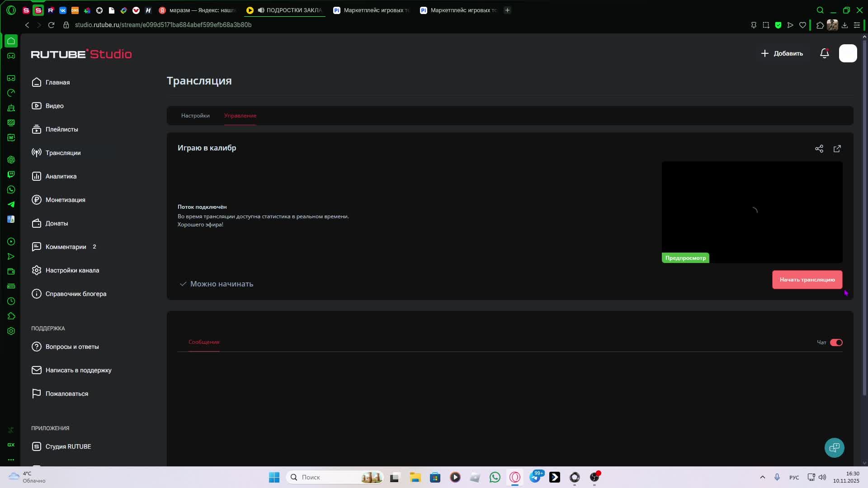Image resolution: width=868 pixels, height=488 pixels.
Task: Open WhatsApp from the taskbar
Action: click(495, 477)
